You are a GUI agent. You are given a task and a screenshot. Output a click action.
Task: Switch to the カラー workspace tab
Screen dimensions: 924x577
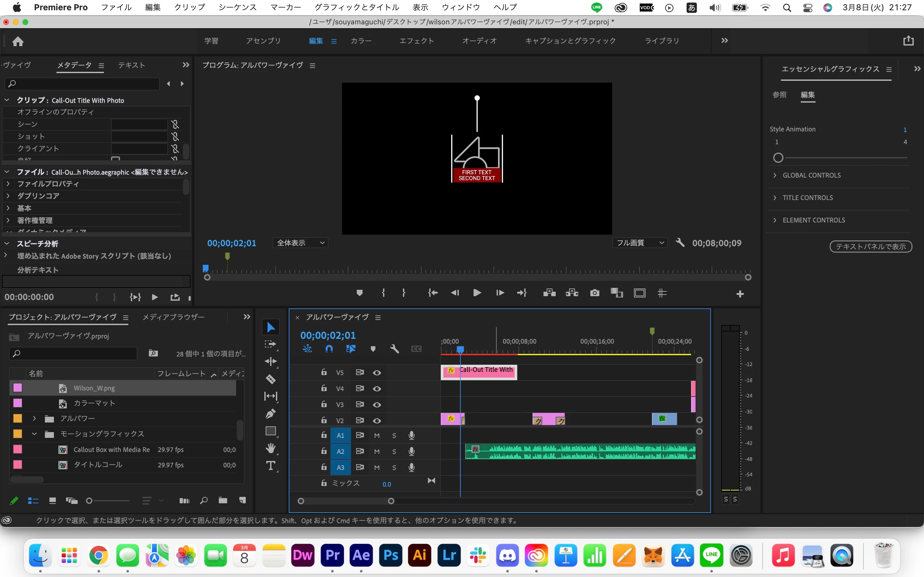(361, 41)
